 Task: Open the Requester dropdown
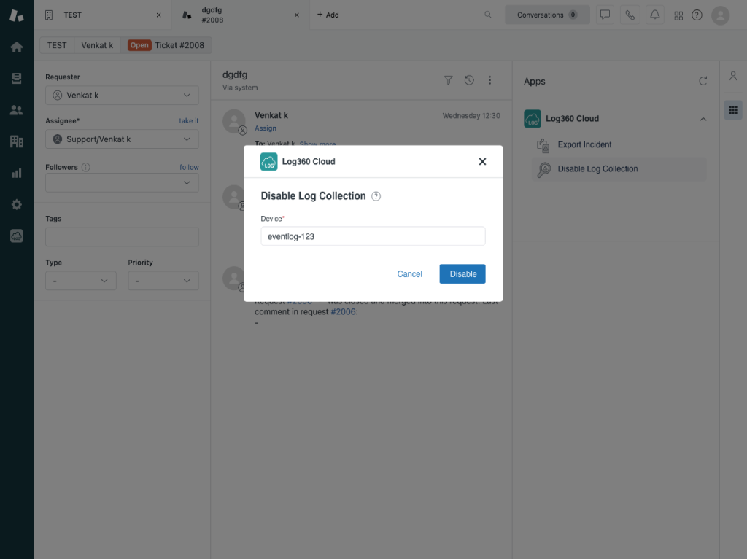(122, 96)
